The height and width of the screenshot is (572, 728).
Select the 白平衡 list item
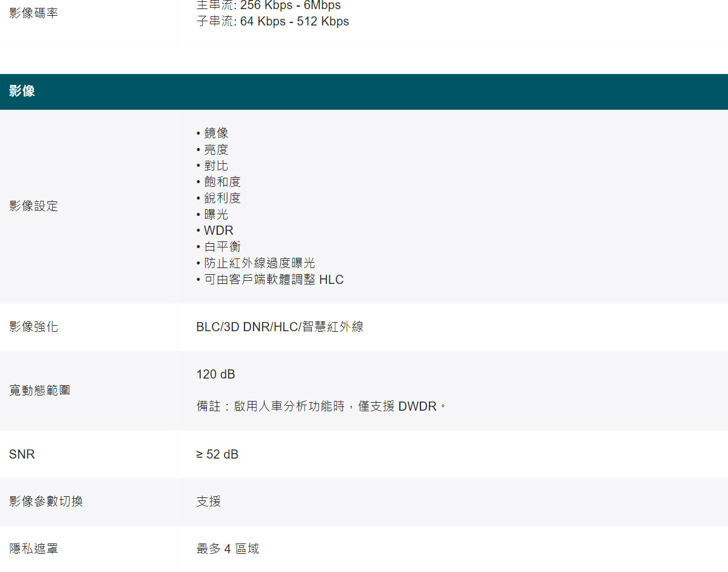(x=221, y=247)
